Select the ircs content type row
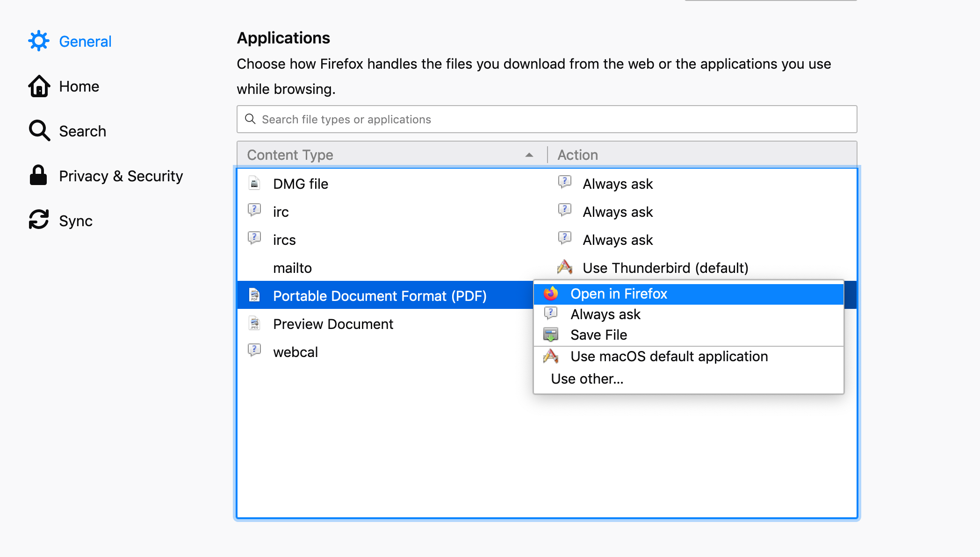Screen dimensions: 980x557 coord(547,240)
